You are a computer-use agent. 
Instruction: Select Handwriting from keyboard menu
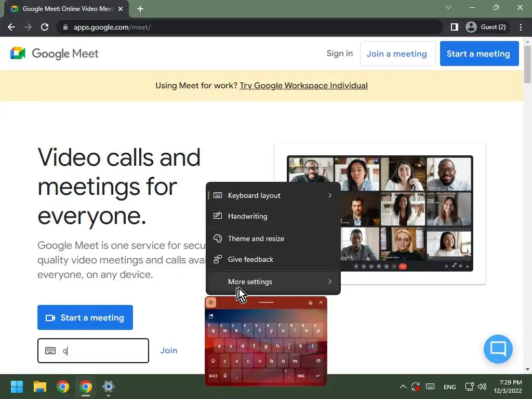click(x=273, y=216)
